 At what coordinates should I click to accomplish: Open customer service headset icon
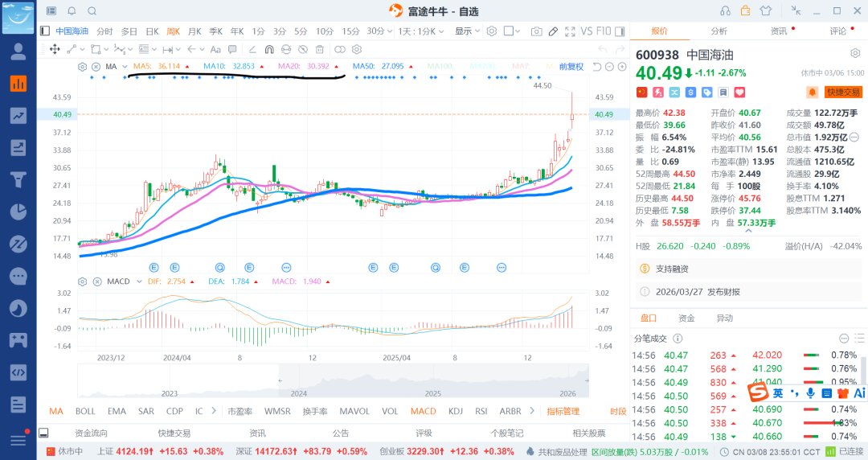(725, 11)
